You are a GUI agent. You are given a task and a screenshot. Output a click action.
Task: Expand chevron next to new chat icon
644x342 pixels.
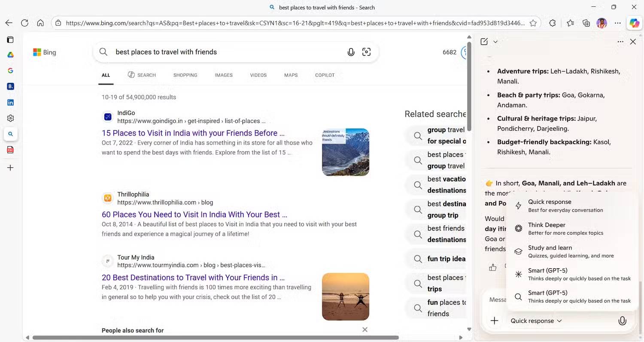[495, 42]
